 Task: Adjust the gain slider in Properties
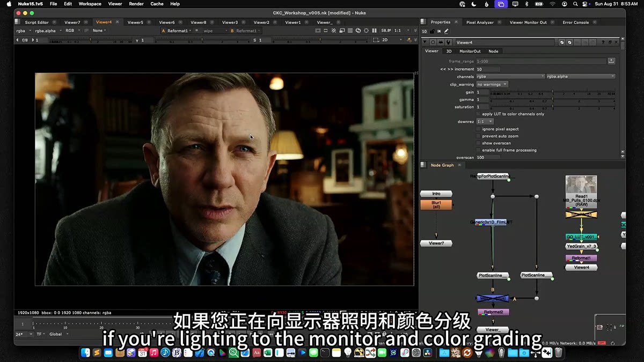pyautogui.click(x=552, y=92)
